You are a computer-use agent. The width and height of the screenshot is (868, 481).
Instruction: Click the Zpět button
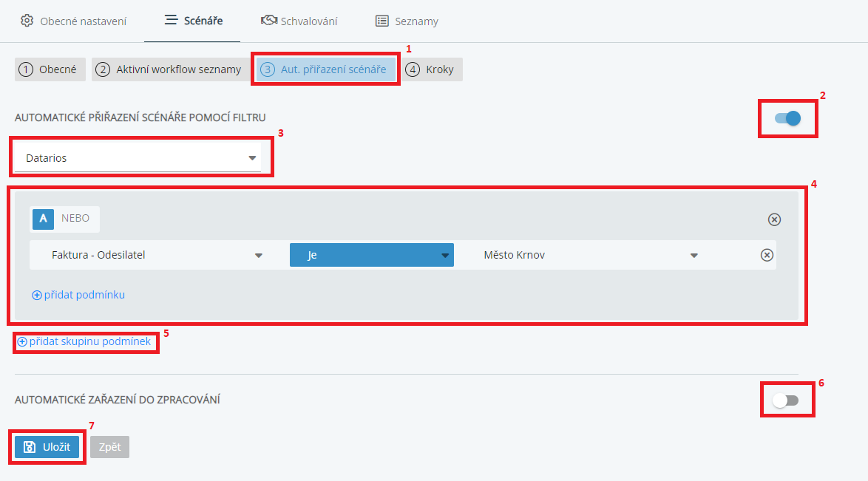109,447
